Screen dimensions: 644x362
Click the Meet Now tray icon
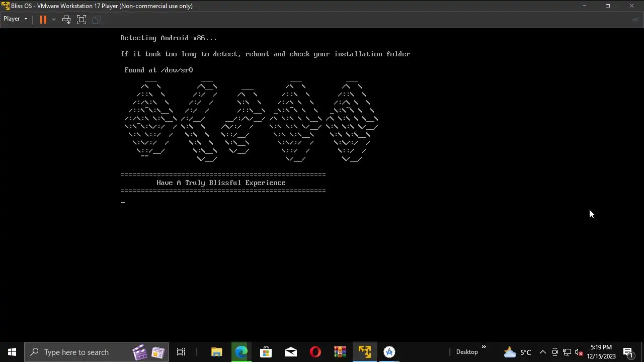[555, 352]
